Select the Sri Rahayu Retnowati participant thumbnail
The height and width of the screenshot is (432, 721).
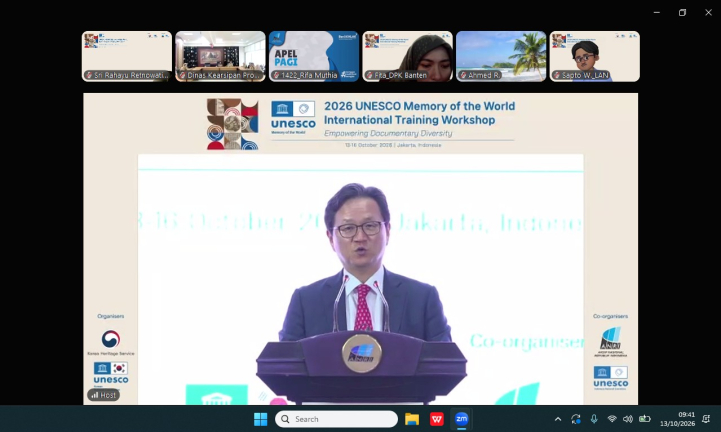(127, 56)
